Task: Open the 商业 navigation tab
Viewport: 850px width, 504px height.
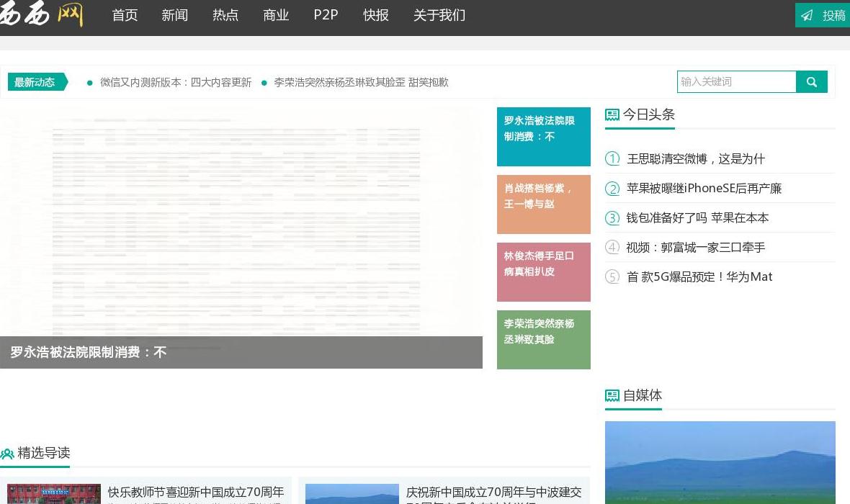Action: tap(276, 15)
